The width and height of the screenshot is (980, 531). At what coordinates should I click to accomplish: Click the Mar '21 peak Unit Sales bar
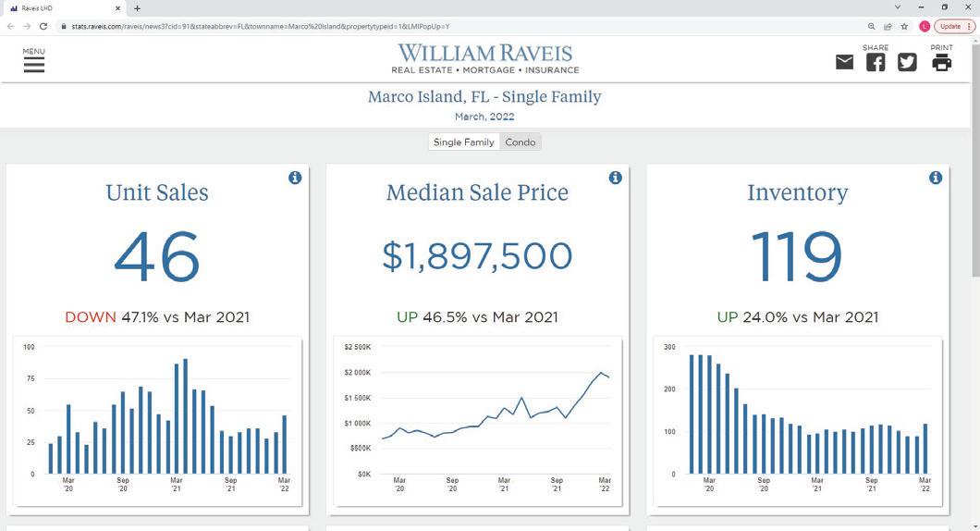185,416
